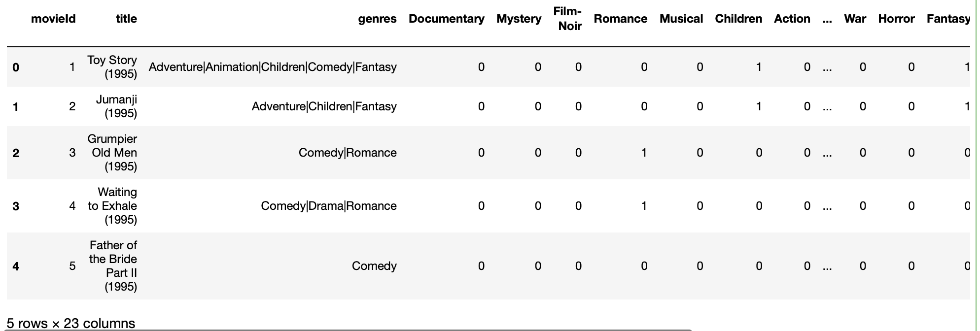Screen dimensions: 980x331
Task: Click row index 4 label
Action: tap(16, 266)
